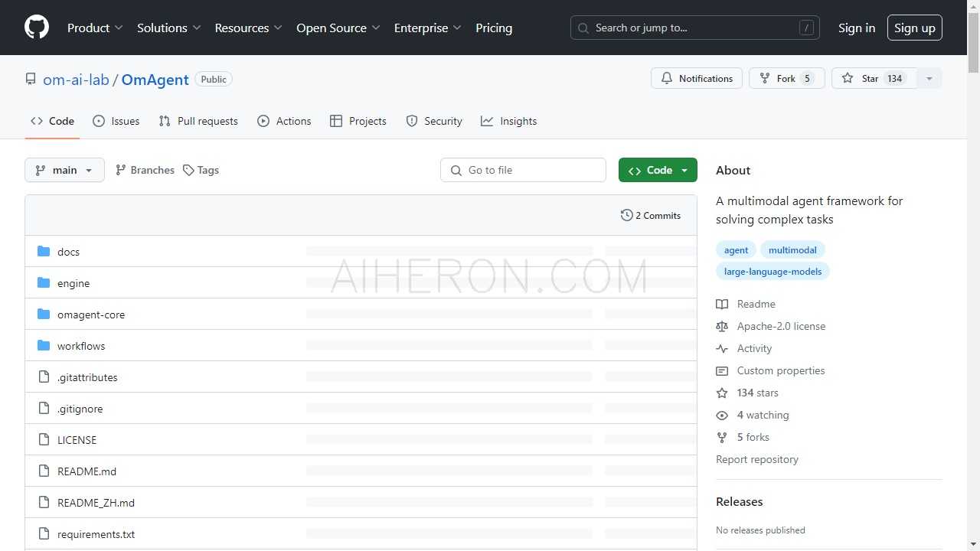Open the engine folder

click(73, 283)
